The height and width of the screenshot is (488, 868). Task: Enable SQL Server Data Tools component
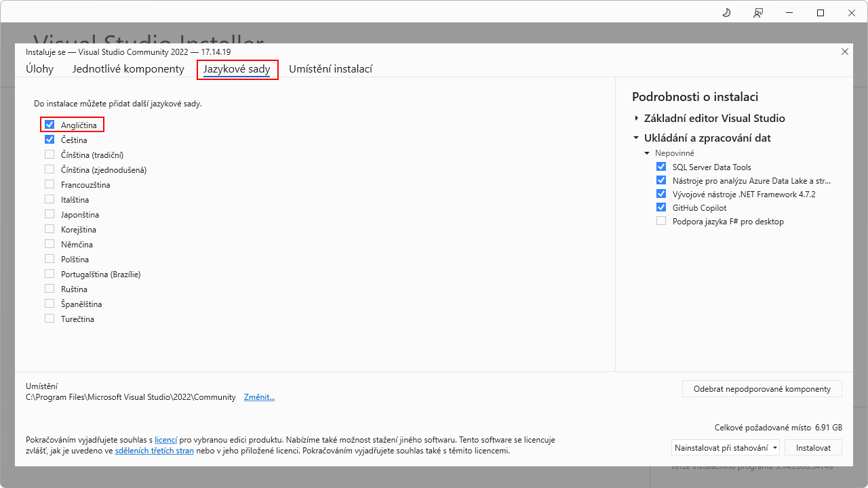click(x=661, y=166)
